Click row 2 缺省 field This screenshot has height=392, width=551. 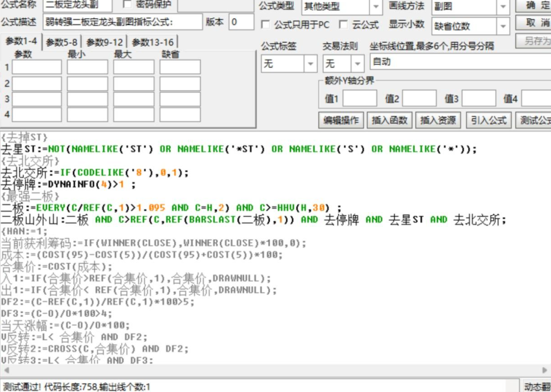pos(180,83)
